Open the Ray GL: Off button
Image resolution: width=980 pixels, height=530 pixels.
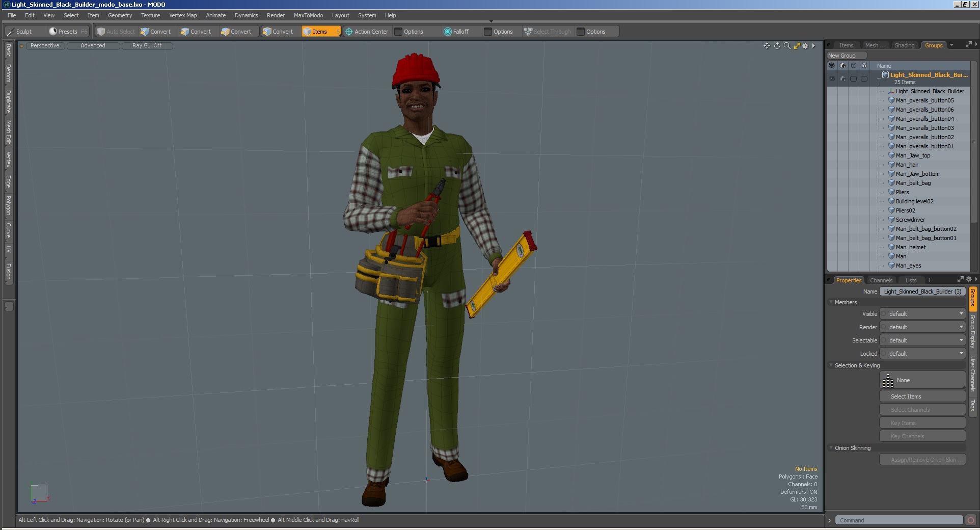[147, 46]
